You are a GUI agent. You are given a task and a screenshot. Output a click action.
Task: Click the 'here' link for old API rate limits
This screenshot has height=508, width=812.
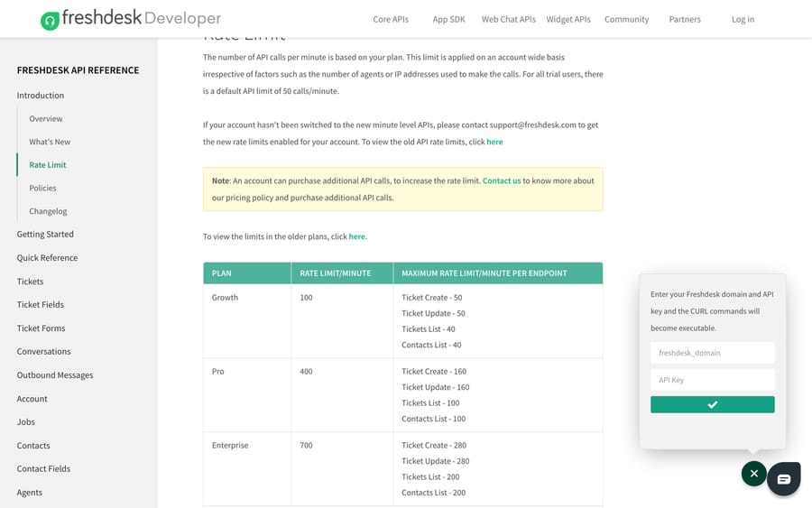[494, 142]
